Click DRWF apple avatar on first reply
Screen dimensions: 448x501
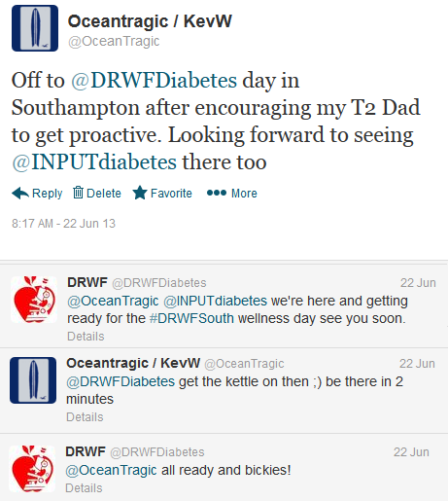(x=34, y=300)
